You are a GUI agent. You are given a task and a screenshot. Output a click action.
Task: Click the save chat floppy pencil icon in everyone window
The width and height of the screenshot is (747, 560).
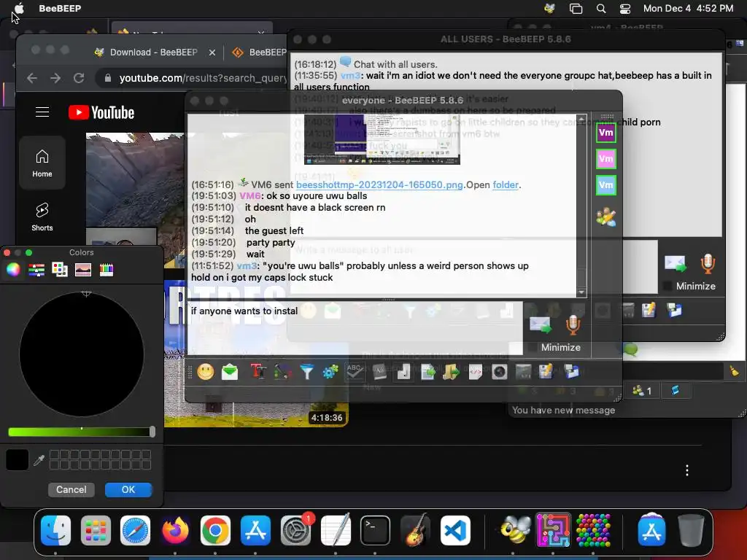tap(546, 371)
